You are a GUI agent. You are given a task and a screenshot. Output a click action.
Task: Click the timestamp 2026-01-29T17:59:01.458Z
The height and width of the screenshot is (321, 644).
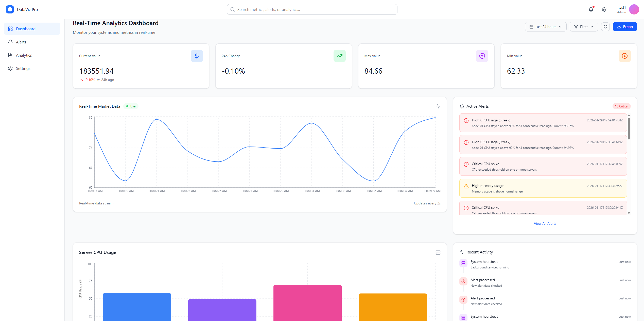pos(605,120)
